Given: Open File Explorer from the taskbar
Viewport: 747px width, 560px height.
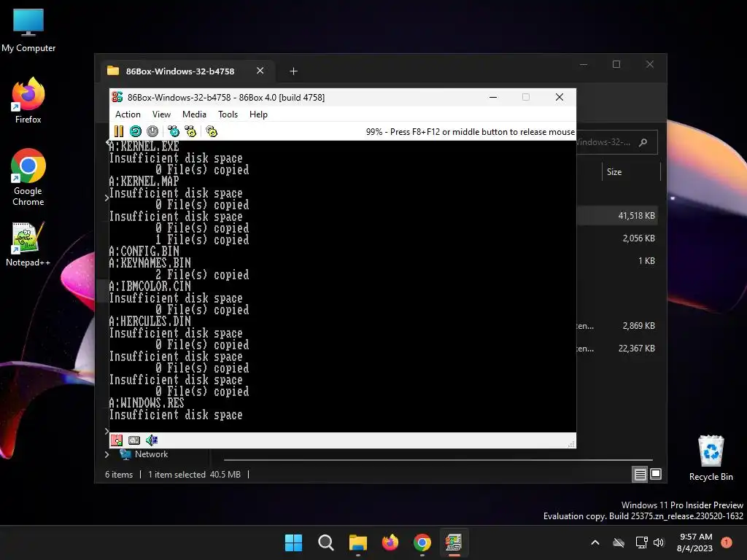Looking at the screenshot, I should [357, 542].
